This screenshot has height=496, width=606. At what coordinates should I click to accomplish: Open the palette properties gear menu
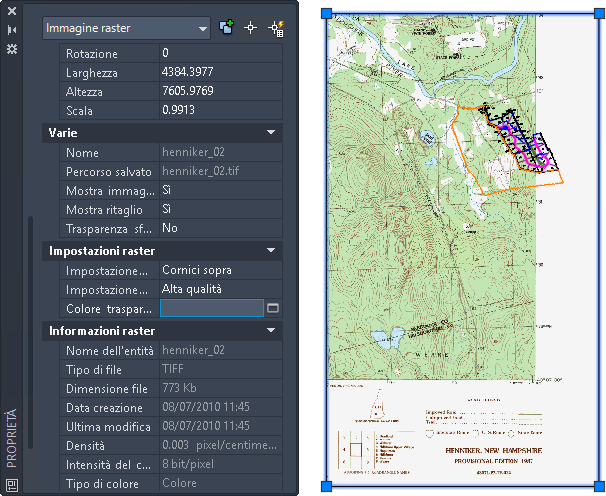point(12,49)
